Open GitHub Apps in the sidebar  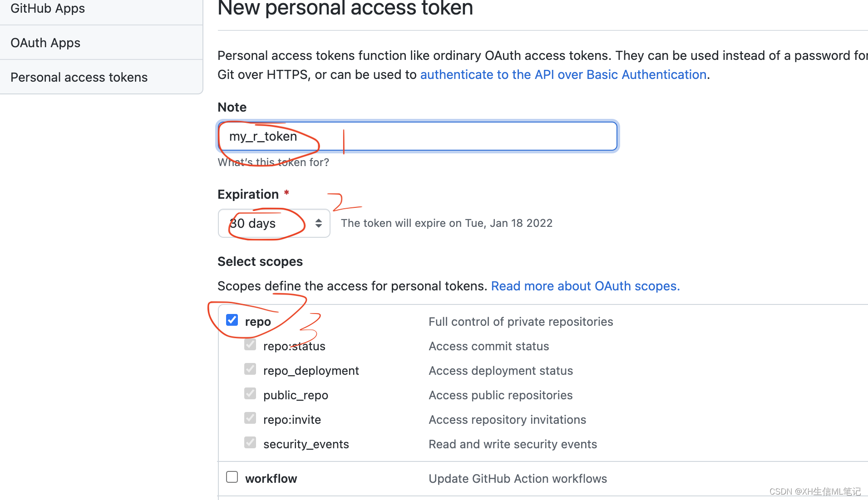click(48, 8)
